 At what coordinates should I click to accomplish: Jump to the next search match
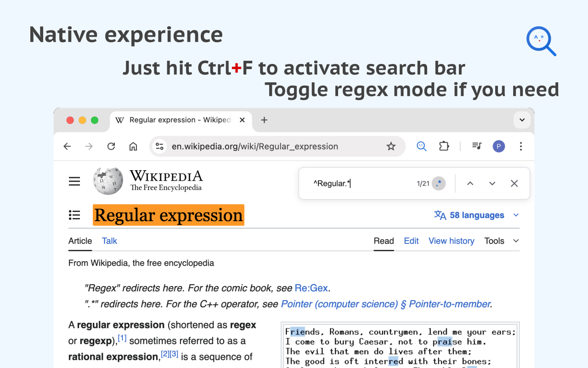[x=492, y=183]
